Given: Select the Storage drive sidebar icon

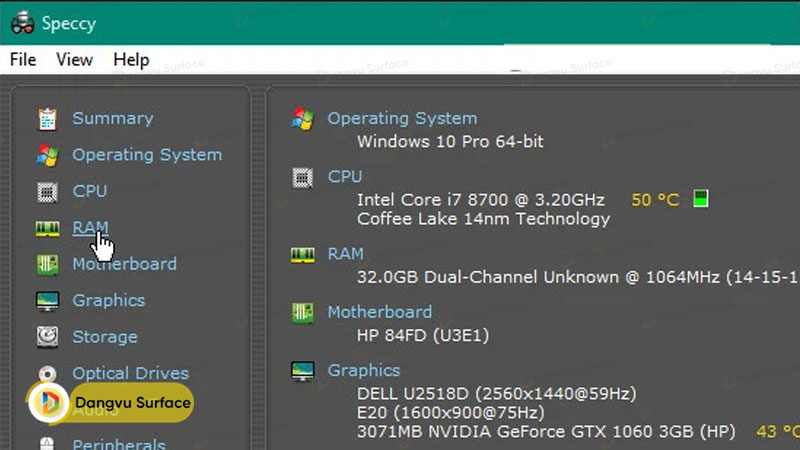Looking at the screenshot, I should [x=47, y=337].
